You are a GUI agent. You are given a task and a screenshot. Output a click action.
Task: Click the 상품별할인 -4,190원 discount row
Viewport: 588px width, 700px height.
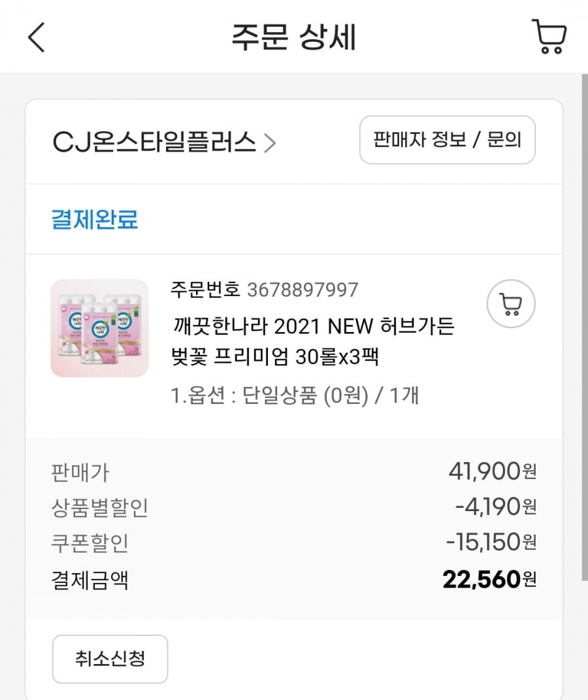(x=293, y=507)
